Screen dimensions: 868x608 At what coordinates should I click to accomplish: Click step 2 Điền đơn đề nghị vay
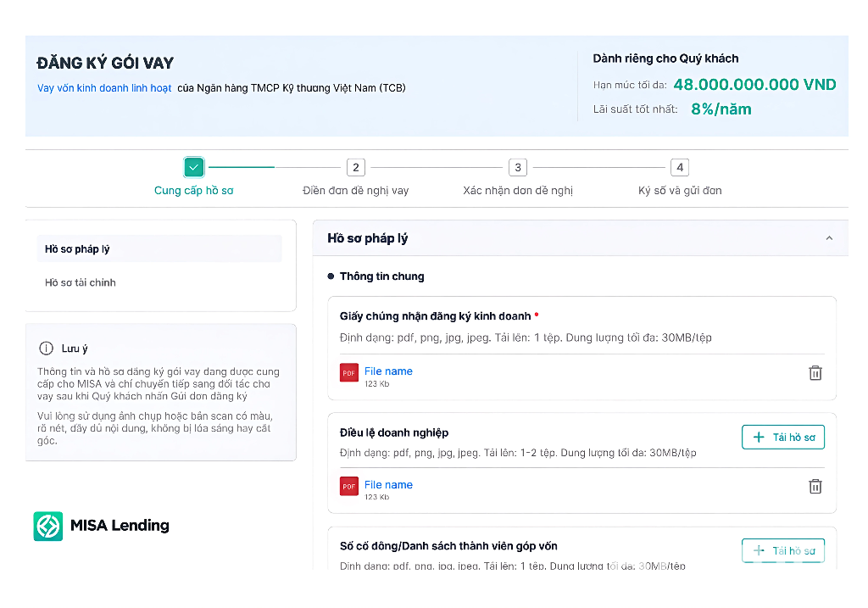click(x=355, y=167)
